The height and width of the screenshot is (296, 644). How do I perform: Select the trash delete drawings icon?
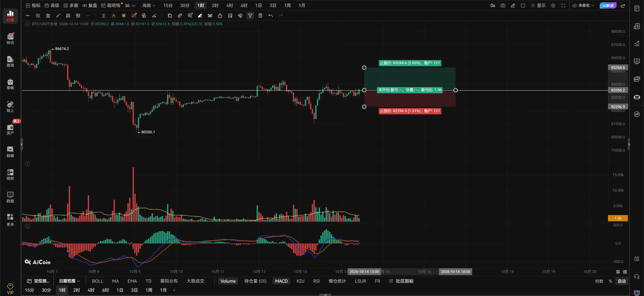pos(260,16)
